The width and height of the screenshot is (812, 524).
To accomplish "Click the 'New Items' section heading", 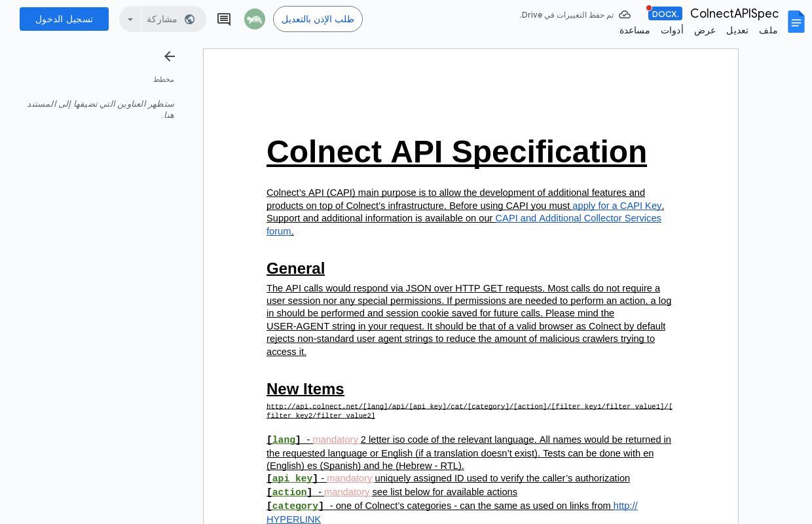I will 305,389.
